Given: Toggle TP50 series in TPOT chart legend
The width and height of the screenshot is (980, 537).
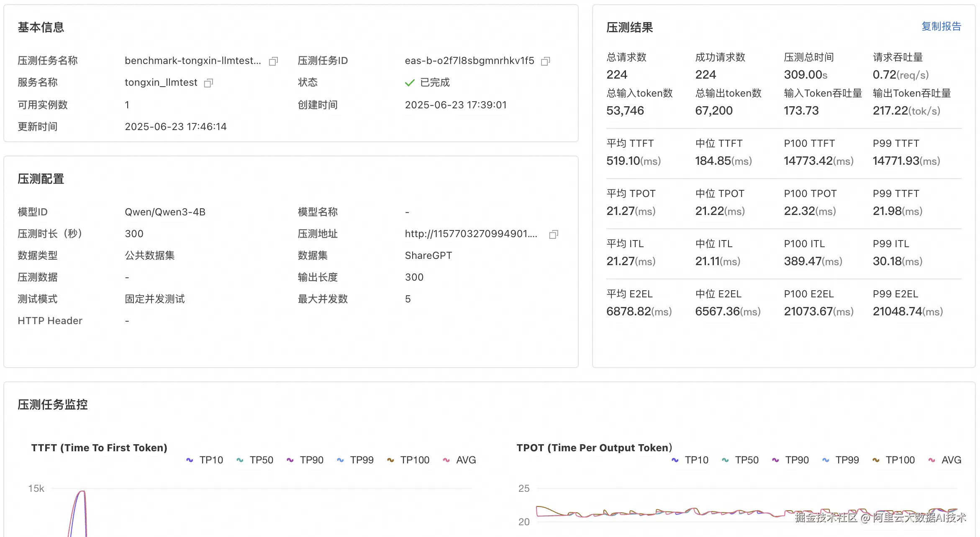Looking at the screenshot, I should [740, 460].
